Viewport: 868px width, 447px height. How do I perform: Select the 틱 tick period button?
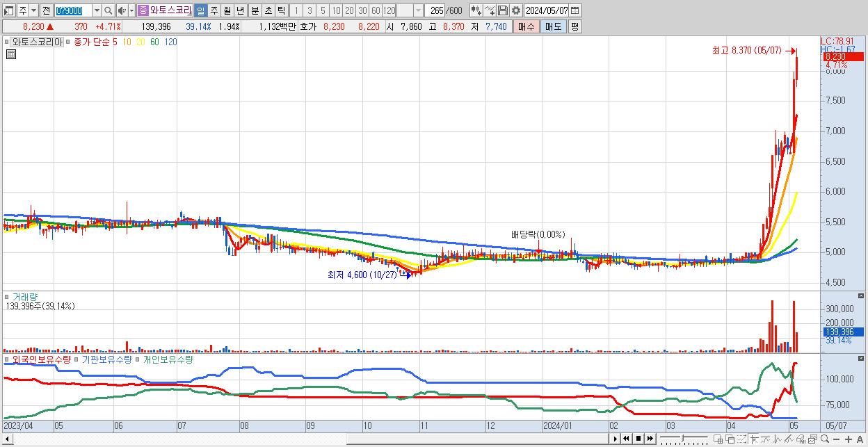(281, 10)
